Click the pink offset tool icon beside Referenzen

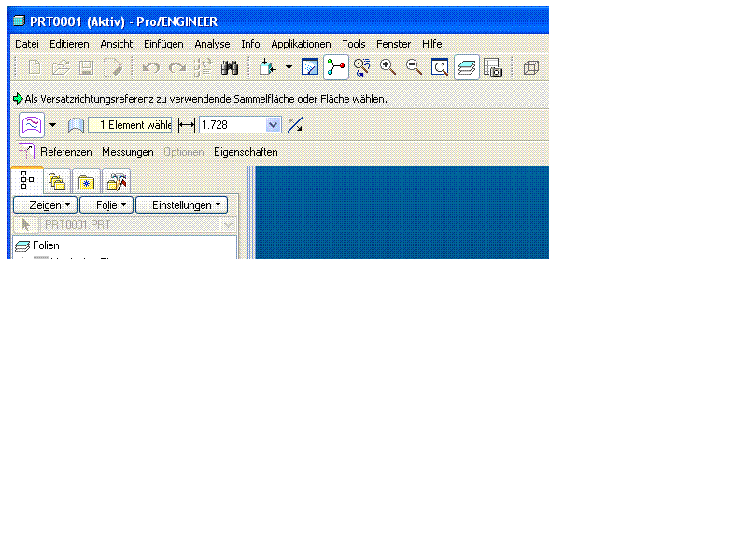26,151
